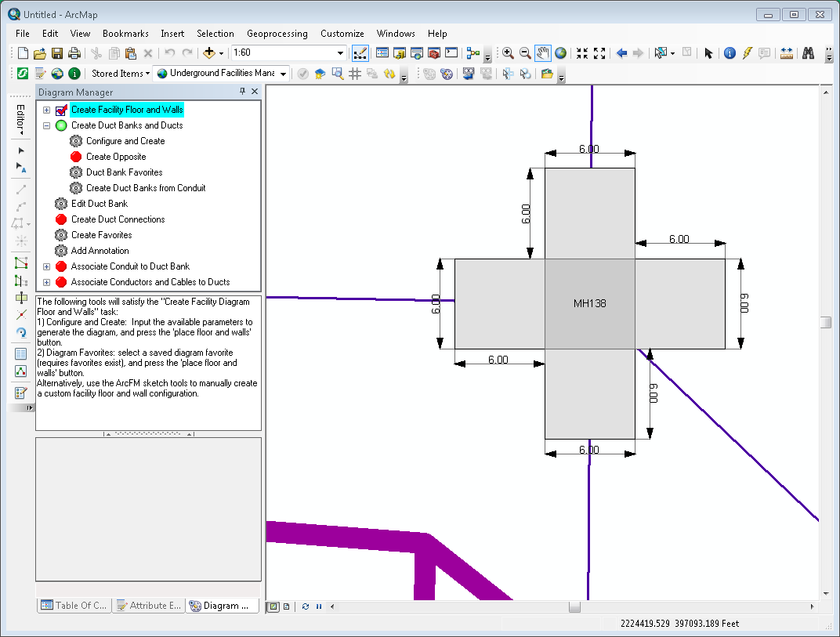Refresh the map view icon
Image resolution: width=840 pixels, height=637 pixels.
coord(306,606)
